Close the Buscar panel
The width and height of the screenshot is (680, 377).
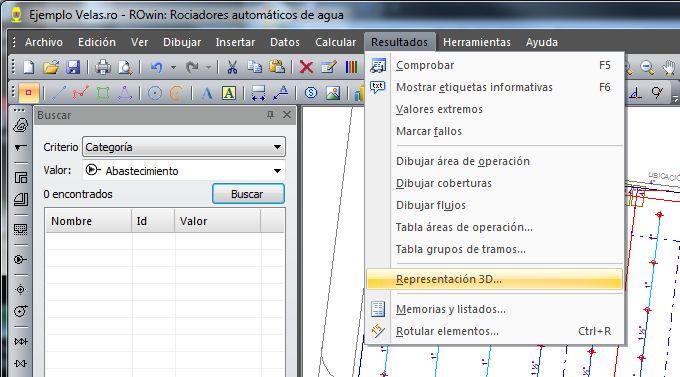coord(287,115)
